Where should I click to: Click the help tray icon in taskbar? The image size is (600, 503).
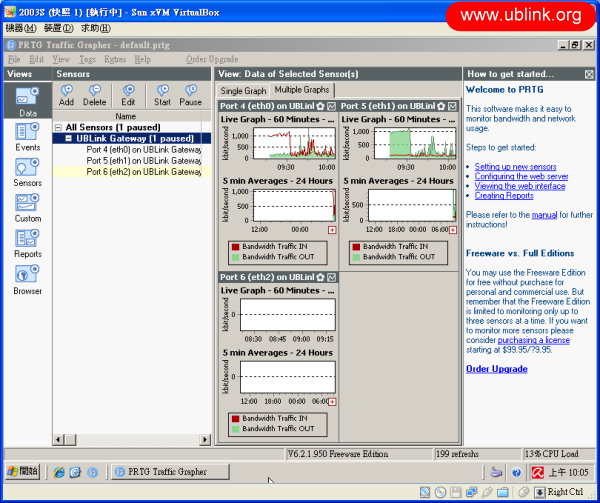(x=516, y=472)
